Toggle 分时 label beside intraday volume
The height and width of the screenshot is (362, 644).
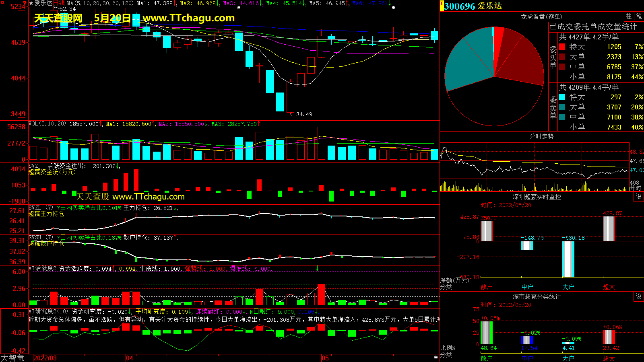635,188
